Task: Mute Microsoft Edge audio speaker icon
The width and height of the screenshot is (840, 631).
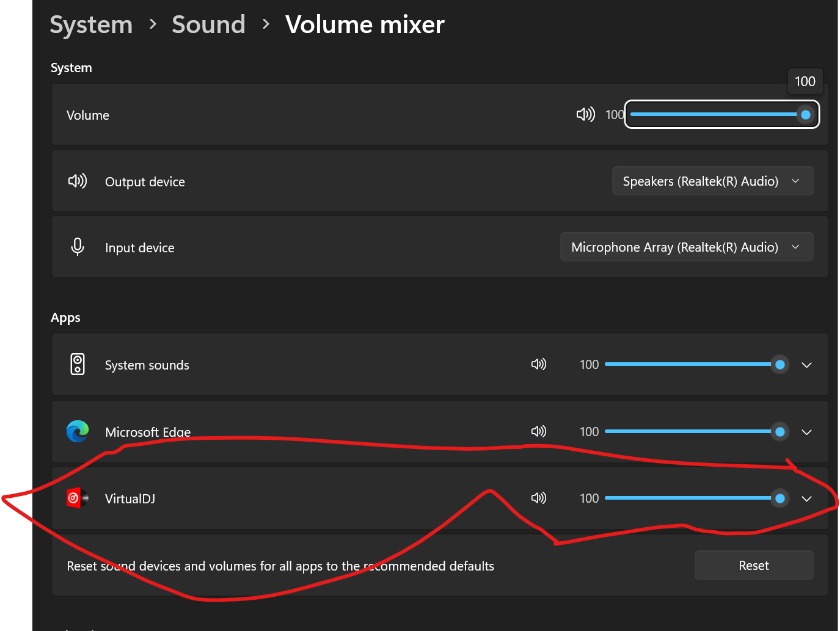Action: pos(538,431)
